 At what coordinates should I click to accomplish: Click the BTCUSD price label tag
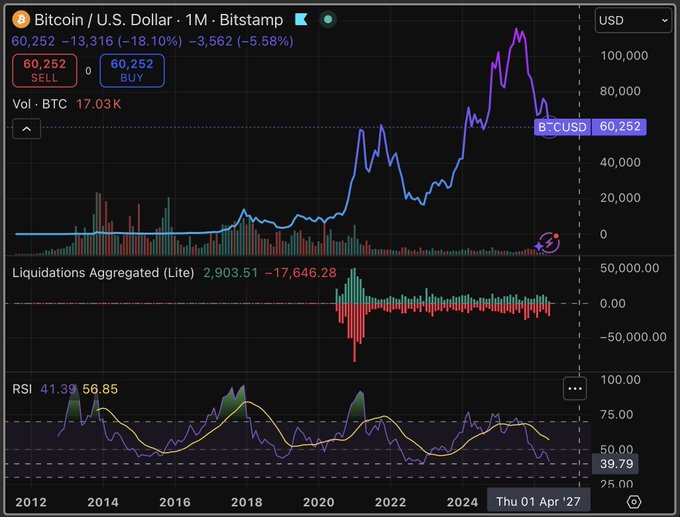[x=562, y=127]
